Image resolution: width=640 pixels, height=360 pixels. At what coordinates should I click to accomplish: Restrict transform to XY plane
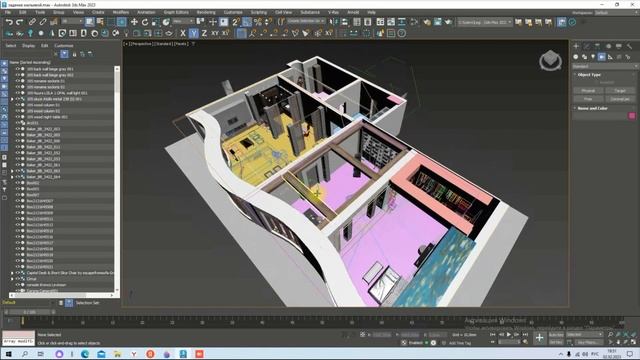pos(215,33)
